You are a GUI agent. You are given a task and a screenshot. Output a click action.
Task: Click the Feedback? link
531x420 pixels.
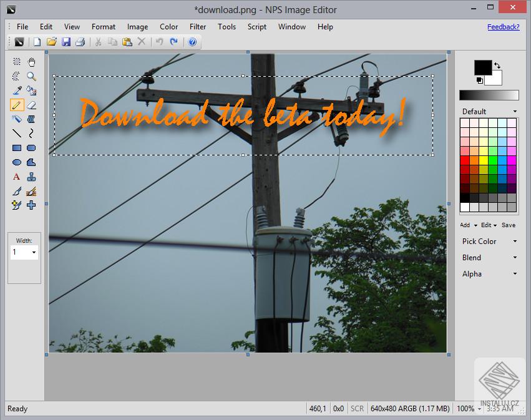[x=503, y=27]
